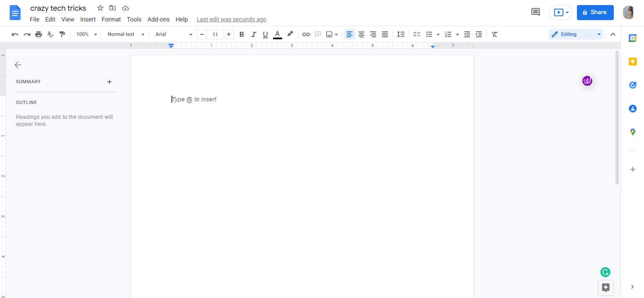Image resolution: width=644 pixels, height=298 pixels.
Task: Click the Grammarly icon
Action: (605, 272)
